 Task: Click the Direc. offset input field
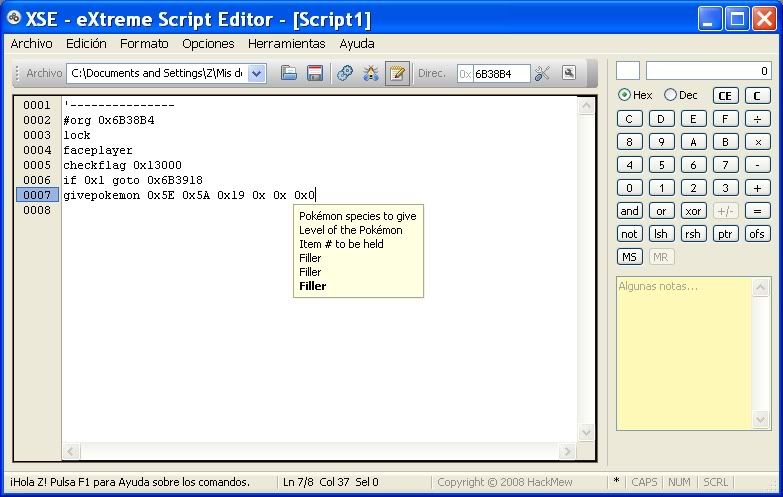click(x=501, y=74)
